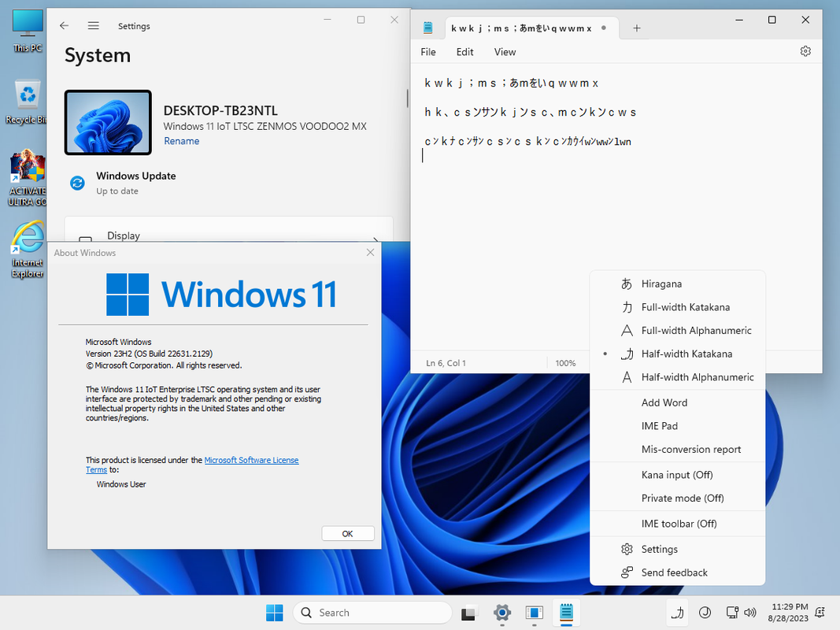Image resolution: width=840 pixels, height=630 pixels.
Task: Open the This PC desktop icon
Action: pos(28,31)
